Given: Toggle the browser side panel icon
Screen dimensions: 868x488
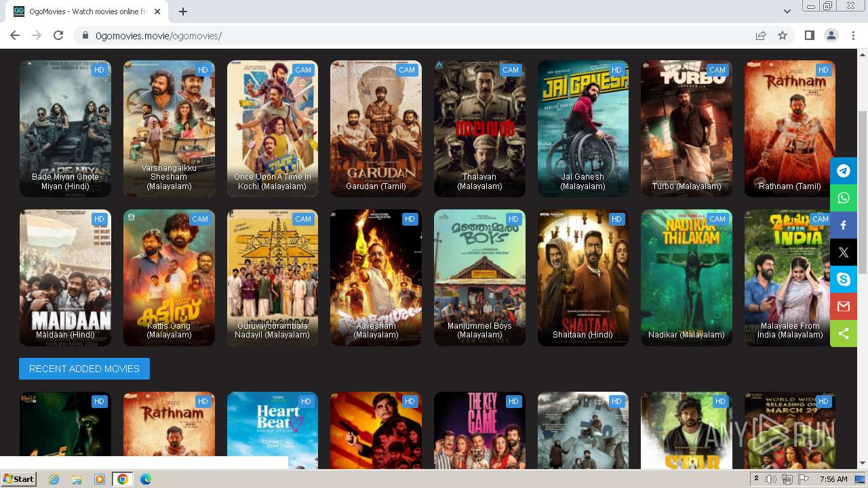Looking at the screenshot, I should pyautogui.click(x=809, y=35).
